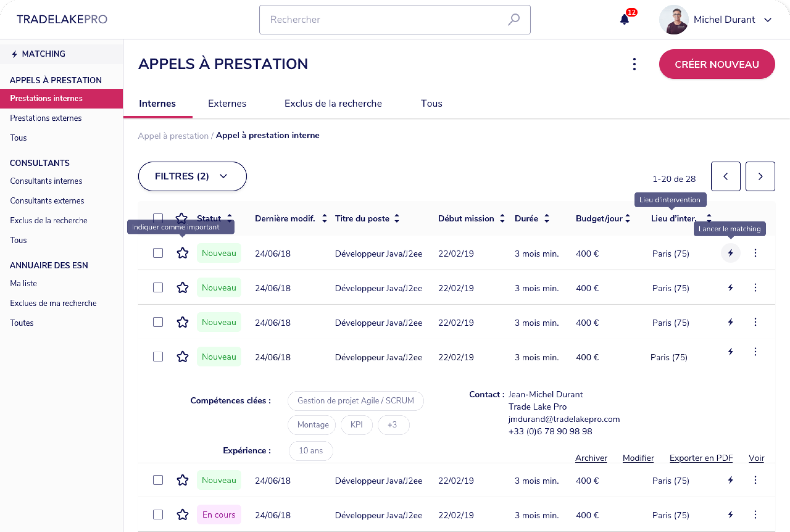This screenshot has width=790, height=532.
Task: Click the +3 more skills chip
Action: click(393, 425)
